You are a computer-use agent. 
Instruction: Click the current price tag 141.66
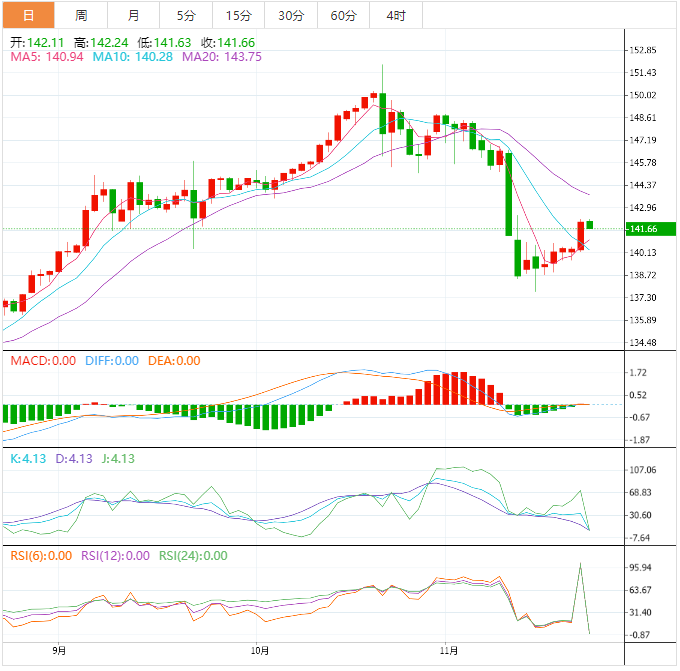coord(645,229)
